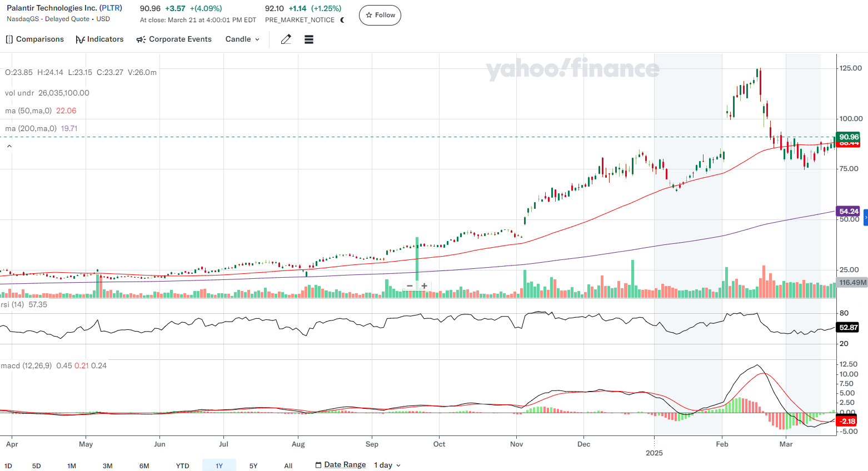868x471 pixels.
Task: Click the pre-market moon icon
Action: [x=342, y=20]
